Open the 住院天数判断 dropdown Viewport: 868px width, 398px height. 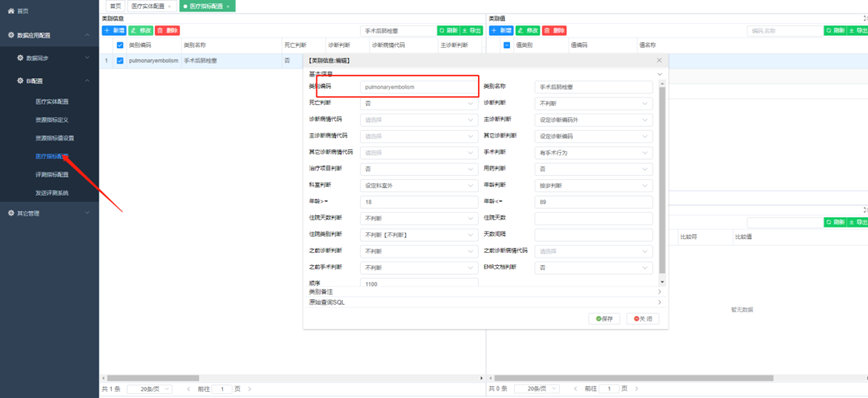(x=419, y=218)
